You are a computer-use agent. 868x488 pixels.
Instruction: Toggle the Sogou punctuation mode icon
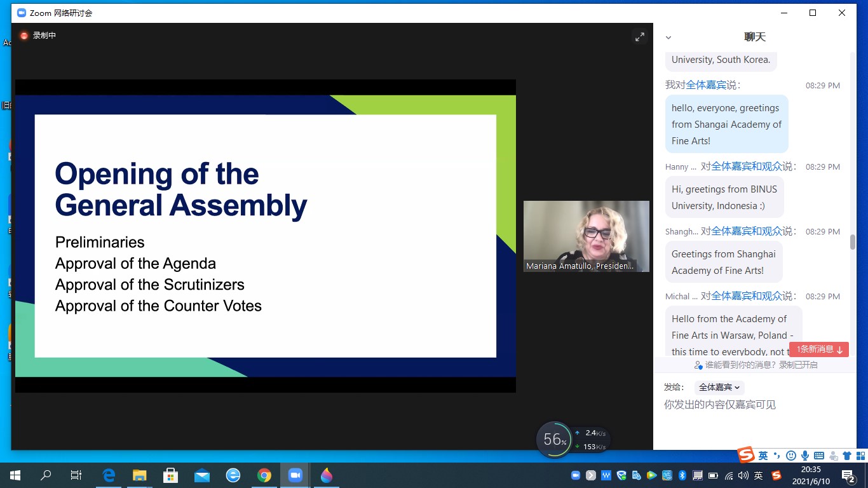(x=777, y=456)
